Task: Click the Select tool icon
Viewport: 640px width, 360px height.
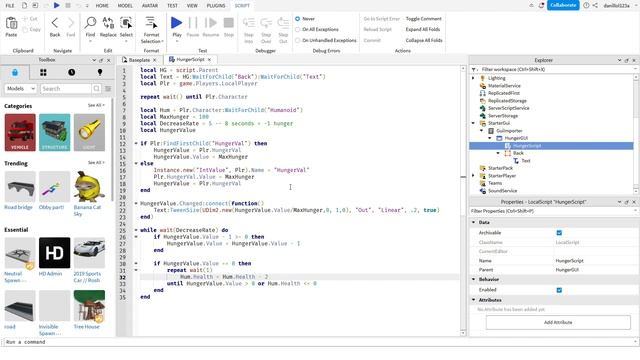Action: pyautogui.click(x=126, y=23)
